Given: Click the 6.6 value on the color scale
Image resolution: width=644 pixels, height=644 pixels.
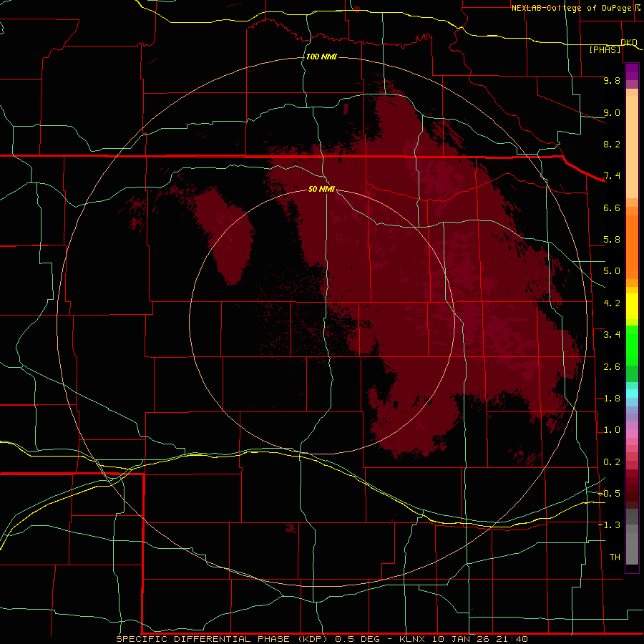Looking at the screenshot, I should pos(612,208).
